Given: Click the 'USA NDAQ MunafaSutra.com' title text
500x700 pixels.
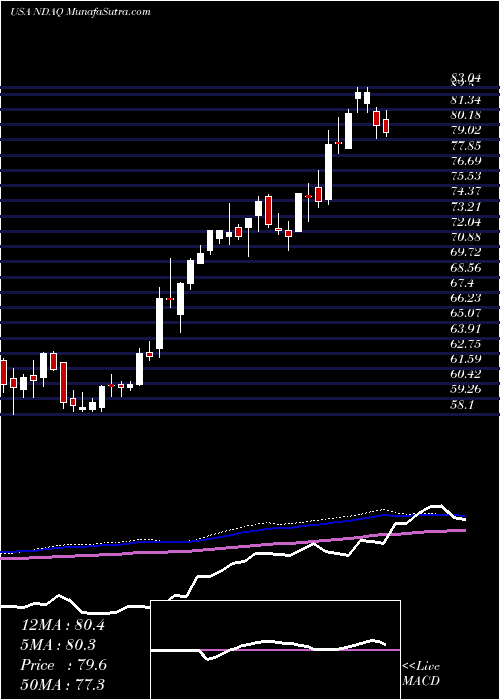Looking at the screenshot, I should [x=80, y=12].
